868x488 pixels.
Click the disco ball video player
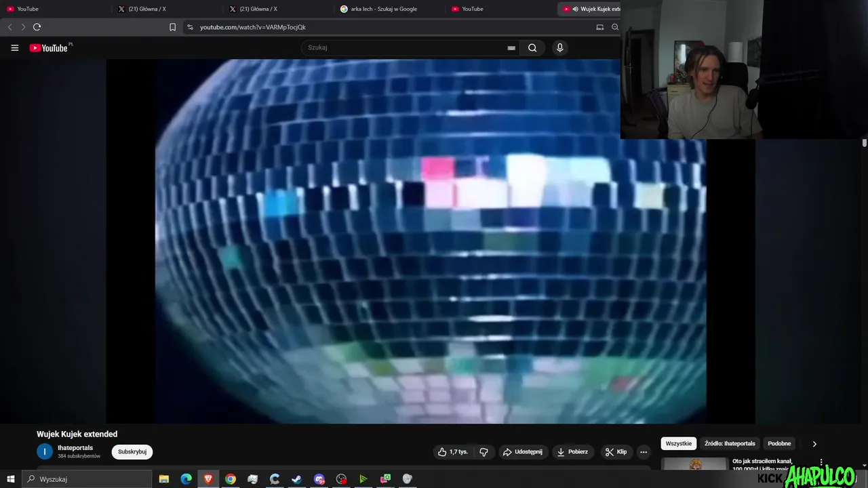coord(431,241)
